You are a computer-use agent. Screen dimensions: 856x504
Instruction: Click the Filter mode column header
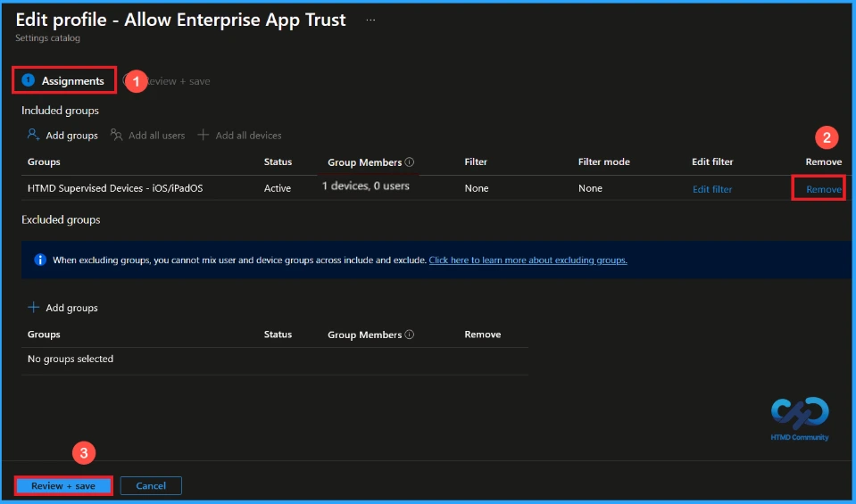(603, 162)
